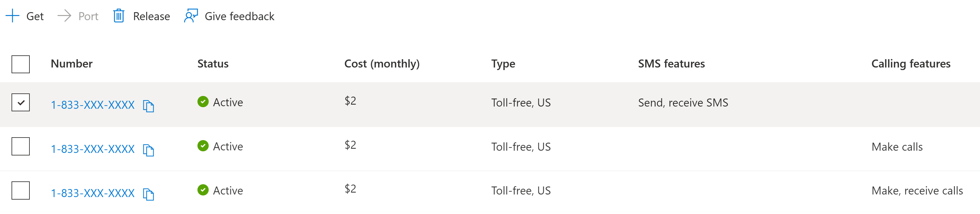Copy the third row phone number
This screenshot has width=980, height=214.
[149, 194]
